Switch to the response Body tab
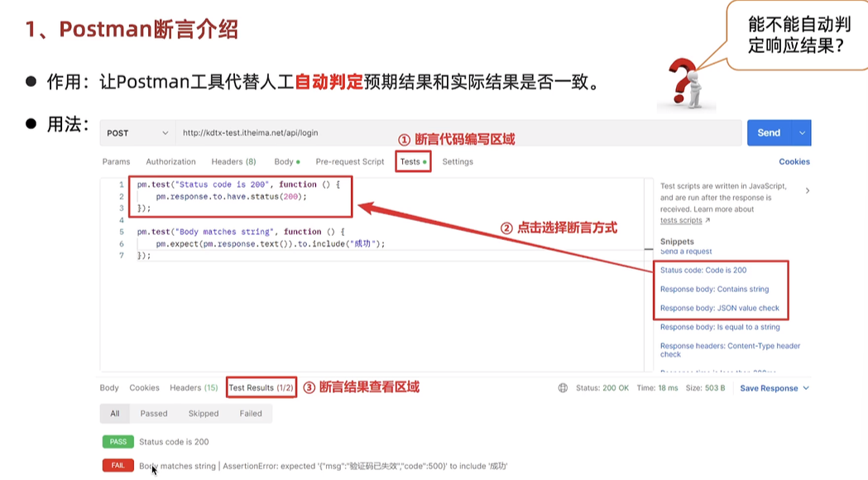 tap(109, 387)
